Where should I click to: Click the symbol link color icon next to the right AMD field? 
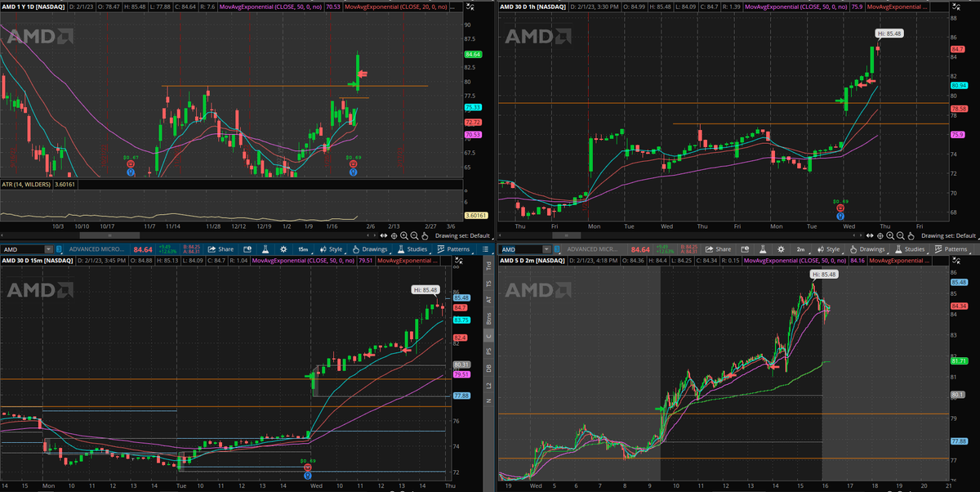tap(557, 249)
